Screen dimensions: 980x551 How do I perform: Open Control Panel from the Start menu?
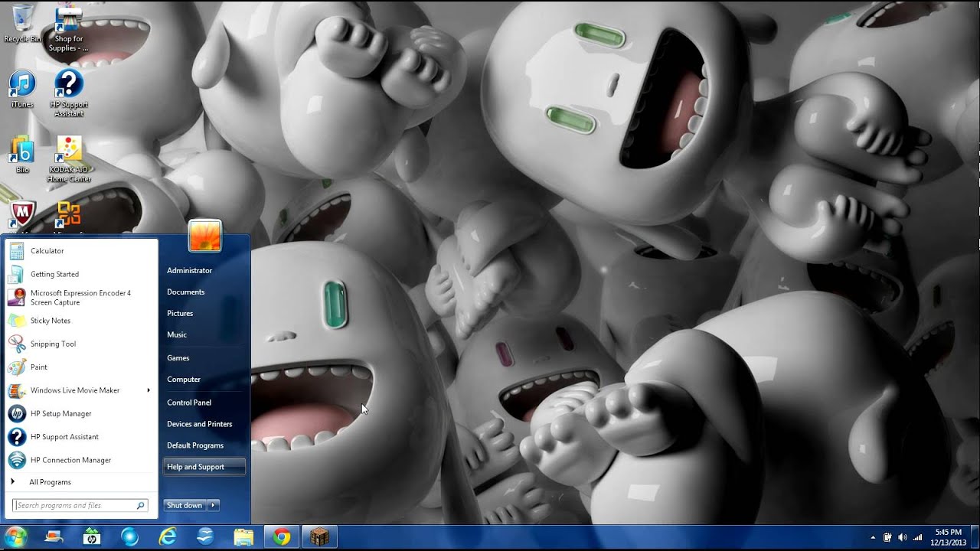pos(189,403)
